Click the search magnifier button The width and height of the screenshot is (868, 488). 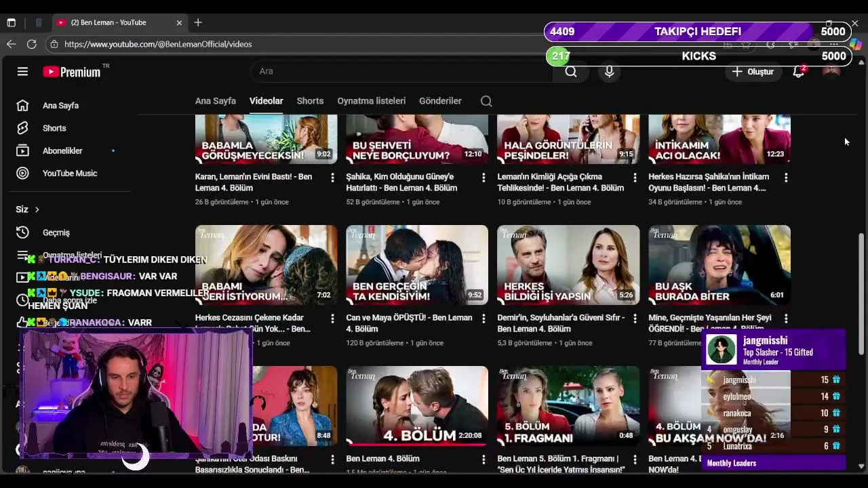pyautogui.click(x=571, y=71)
